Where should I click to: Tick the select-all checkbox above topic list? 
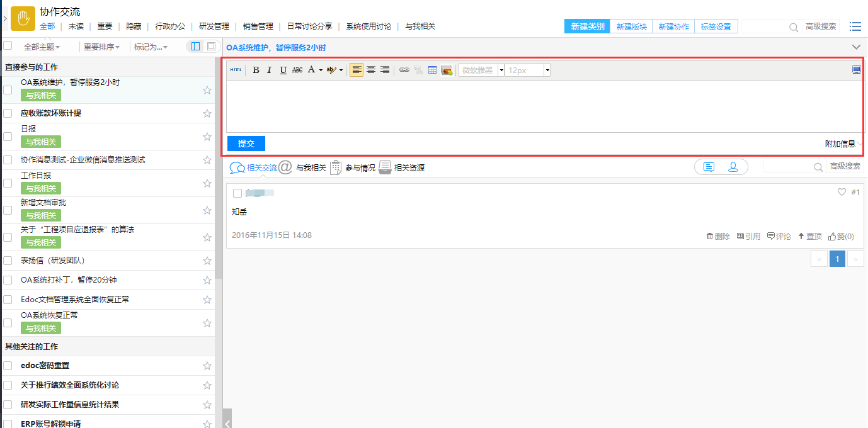pyautogui.click(x=8, y=45)
